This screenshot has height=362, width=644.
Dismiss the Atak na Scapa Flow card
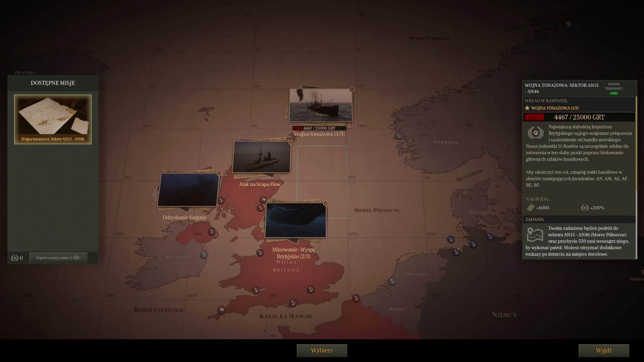291,142
